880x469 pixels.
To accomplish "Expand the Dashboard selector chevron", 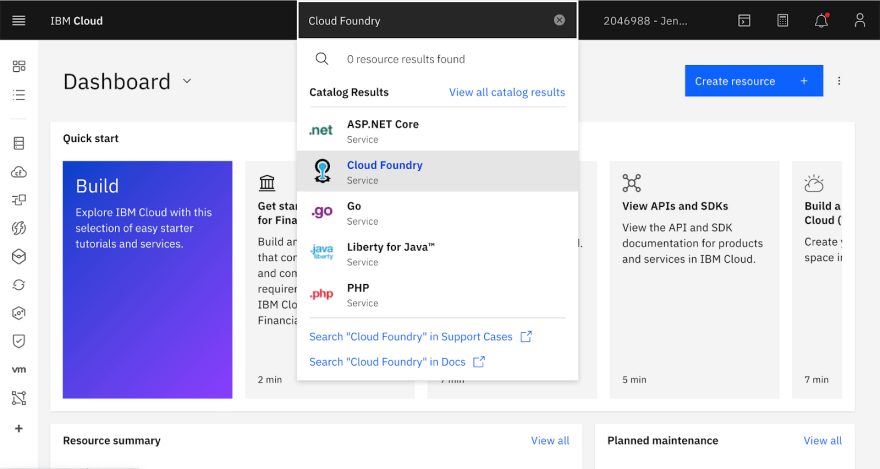I will (187, 81).
